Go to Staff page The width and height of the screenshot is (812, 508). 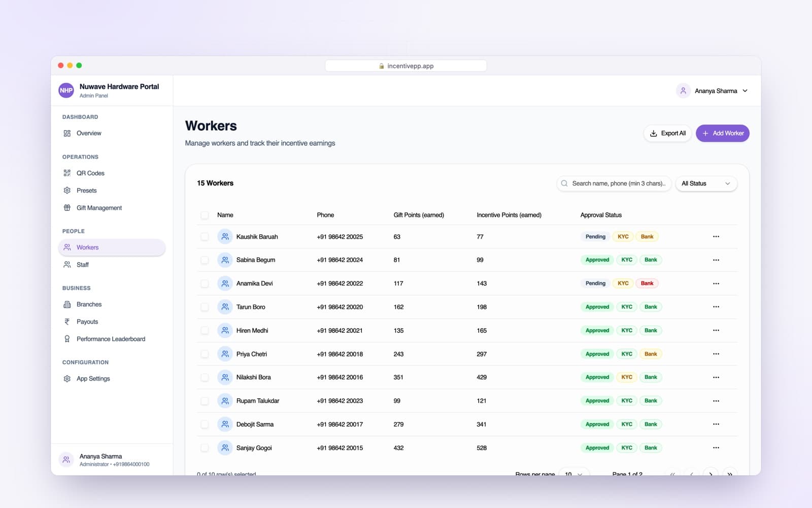coord(112,265)
